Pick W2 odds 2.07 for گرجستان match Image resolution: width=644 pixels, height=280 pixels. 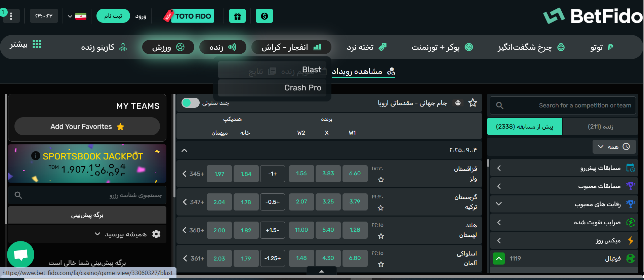click(301, 202)
